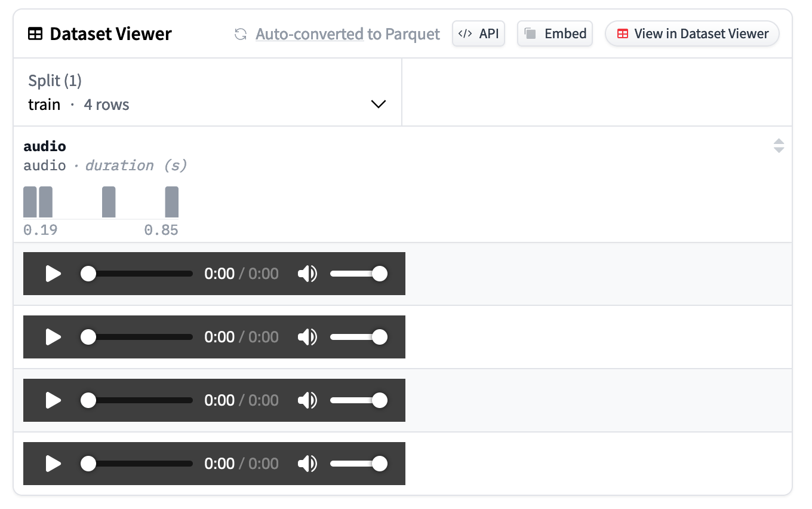This screenshot has height=509, width=812.
Task: Click the second row's playback seek bar
Action: pos(140,337)
